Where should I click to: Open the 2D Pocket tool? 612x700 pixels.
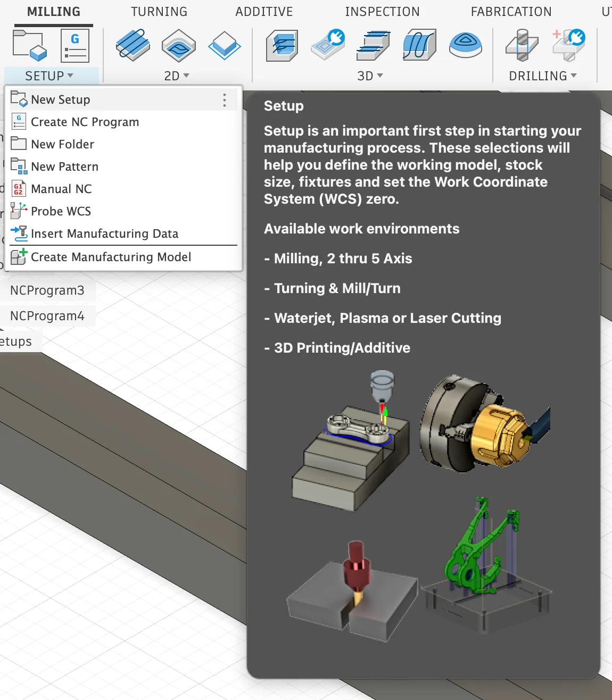tap(179, 45)
